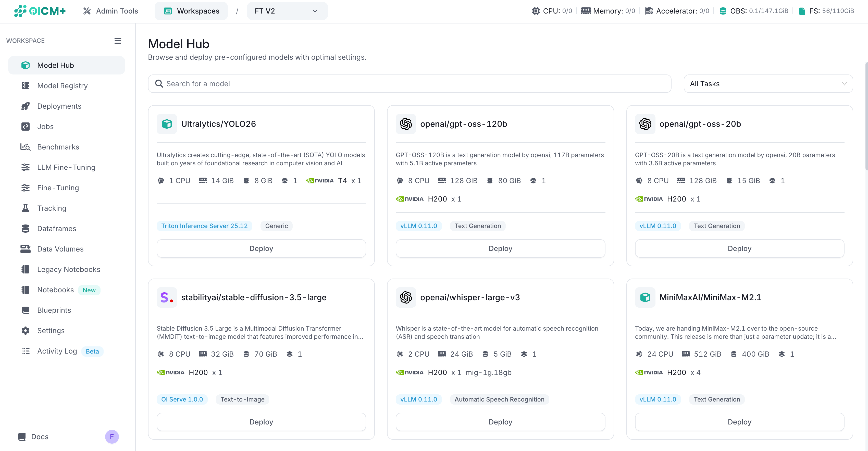Click the Settings gear icon
868x451 pixels.
point(25,331)
